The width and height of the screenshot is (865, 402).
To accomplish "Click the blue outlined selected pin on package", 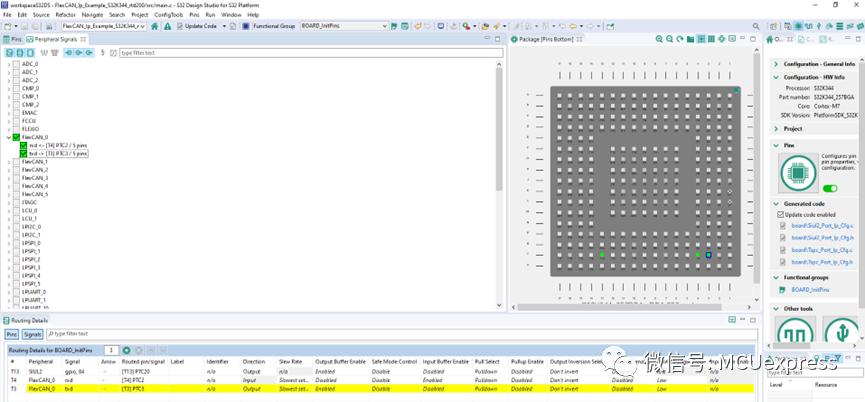I will 709,255.
